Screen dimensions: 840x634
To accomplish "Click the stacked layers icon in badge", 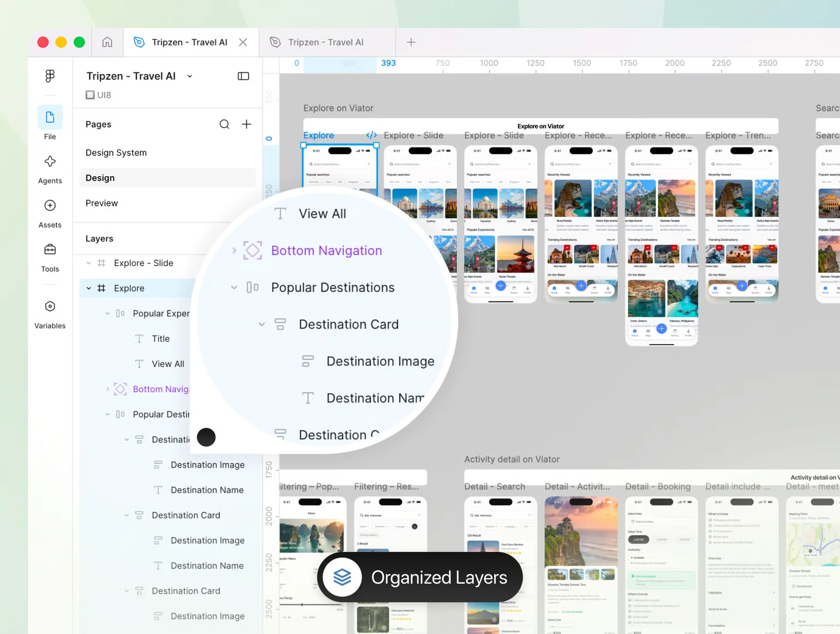I will (x=343, y=578).
